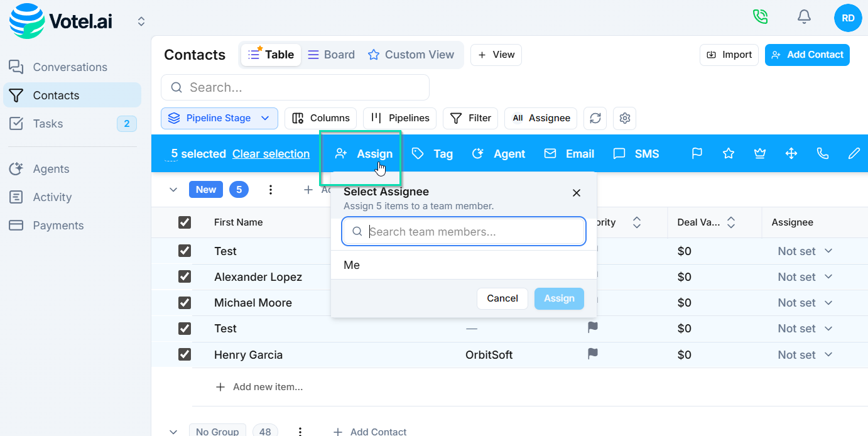Start a call from the bulk actions bar
Image resolution: width=868 pixels, height=436 pixels.
coord(823,153)
